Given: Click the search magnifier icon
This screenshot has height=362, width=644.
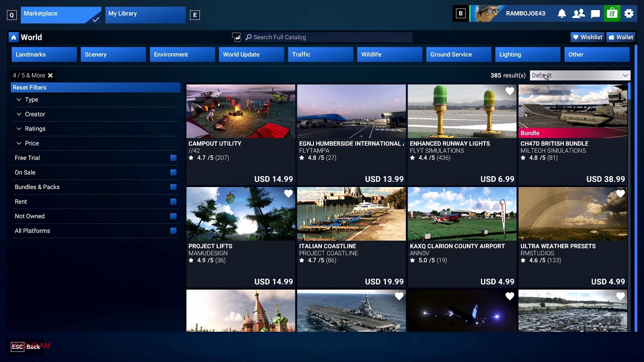Looking at the screenshot, I should pyautogui.click(x=249, y=37).
